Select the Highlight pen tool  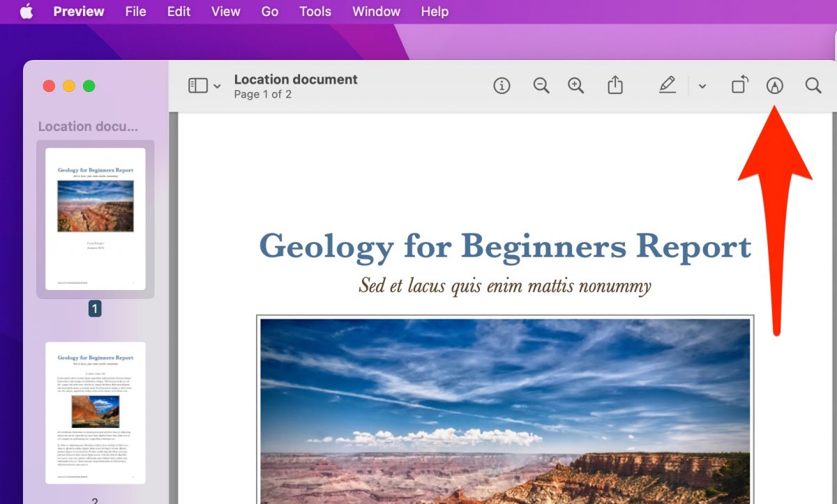[668, 85]
